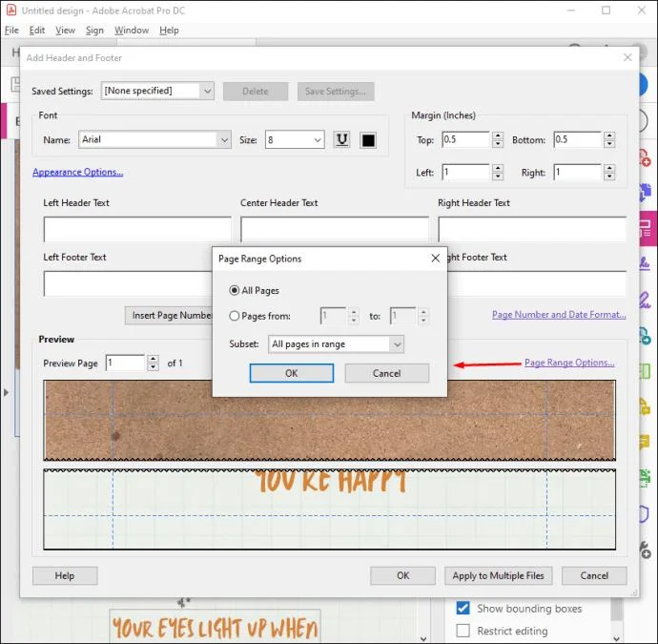Close the Add Header and Footer dialog with X

pyautogui.click(x=627, y=57)
